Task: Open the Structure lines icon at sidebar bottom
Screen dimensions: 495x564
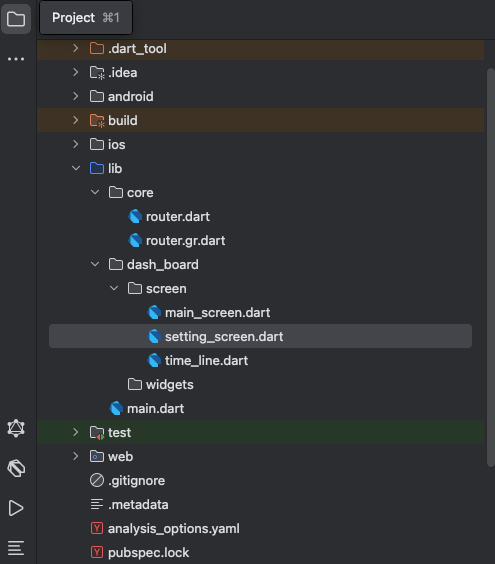Action: pos(16,548)
